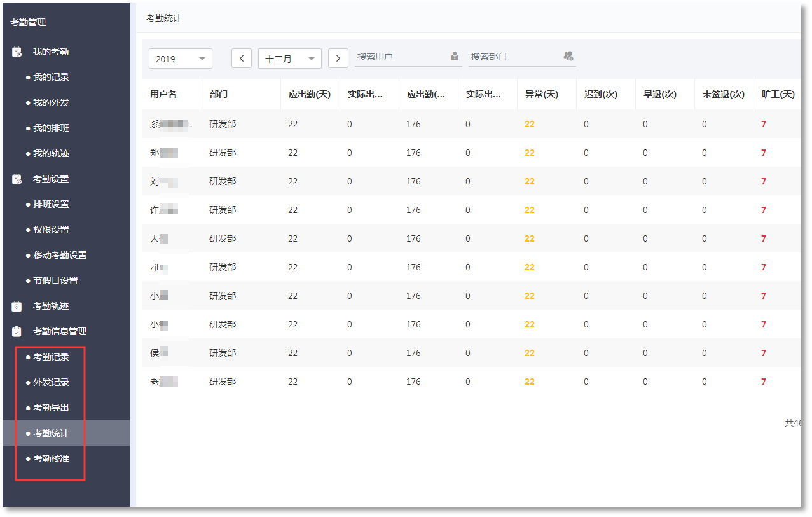Screen dimensions: 812x517
Task: Select 考勤导出 menu item
Action: point(51,408)
